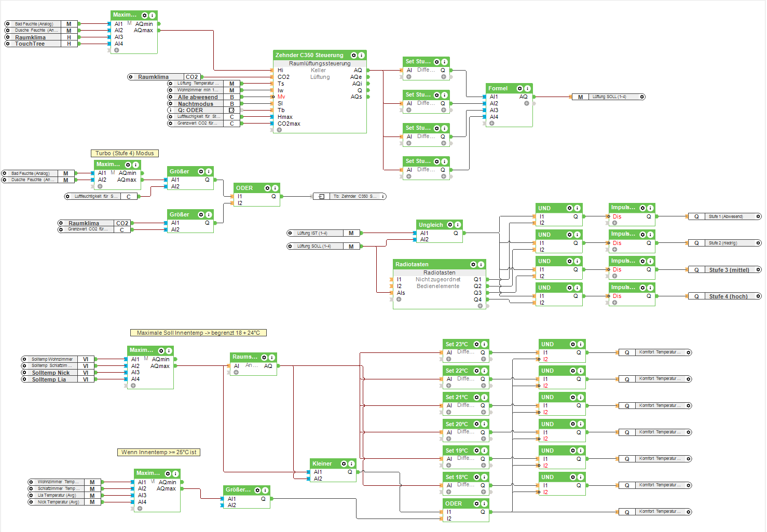767x532 pixels.
Task: Click the AQs output on Zehnder block
Action: point(356,97)
